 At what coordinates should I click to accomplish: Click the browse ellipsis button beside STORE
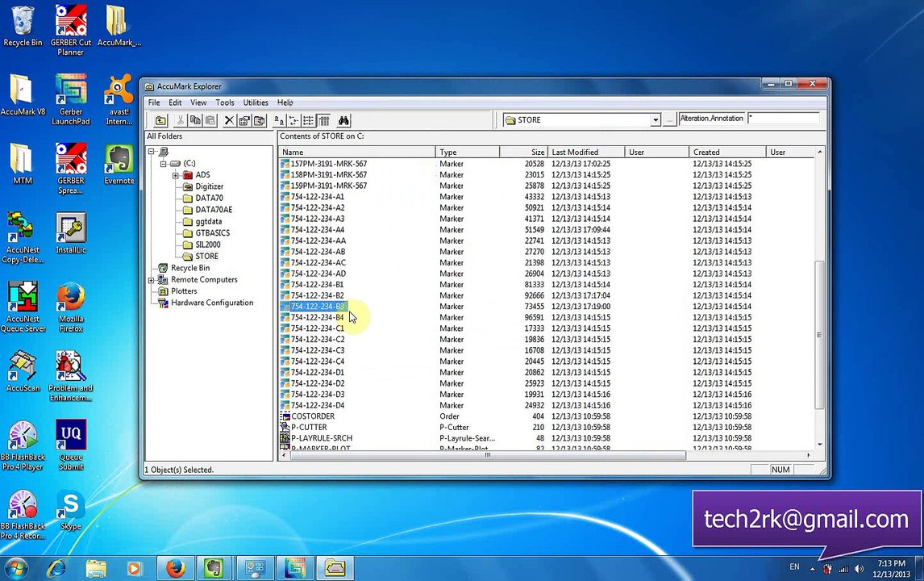tap(669, 120)
